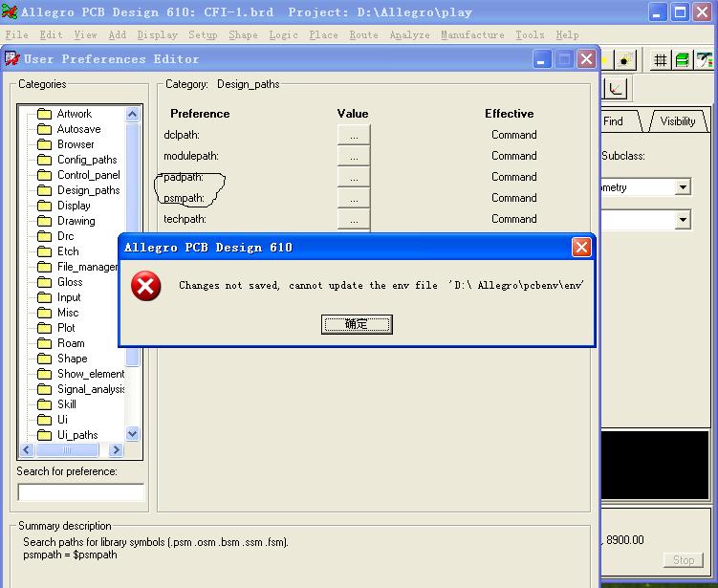Open the Route menu
This screenshot has width=718, height=588.
point(364,34)
